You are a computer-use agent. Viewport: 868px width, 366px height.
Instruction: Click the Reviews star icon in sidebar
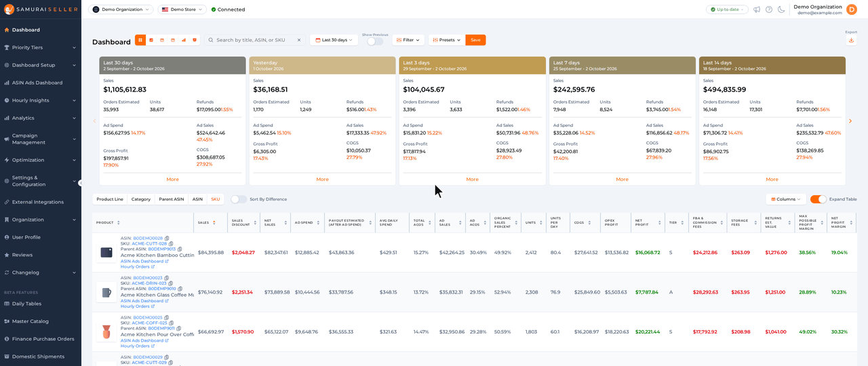coord(7,255)
